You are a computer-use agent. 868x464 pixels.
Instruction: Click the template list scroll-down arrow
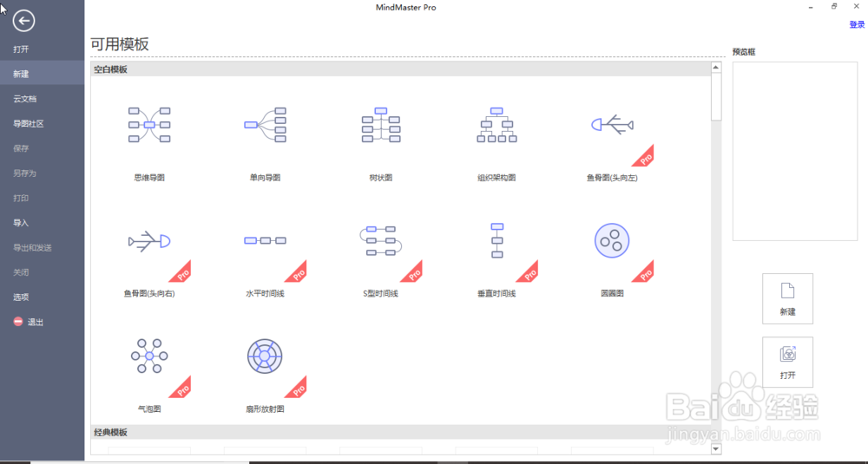716,449
